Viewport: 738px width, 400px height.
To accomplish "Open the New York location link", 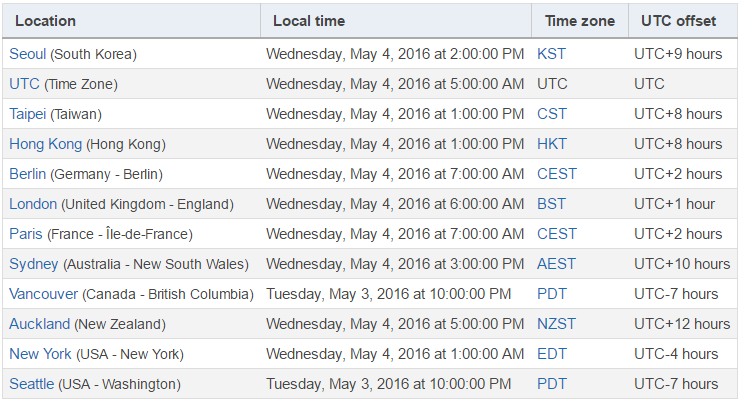I will (40, 354).
